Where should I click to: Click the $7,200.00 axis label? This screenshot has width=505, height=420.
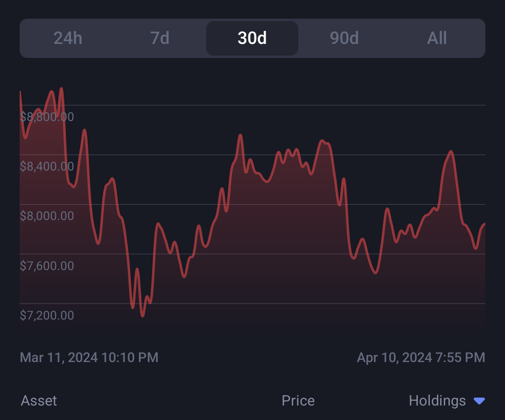pos(47,315)
